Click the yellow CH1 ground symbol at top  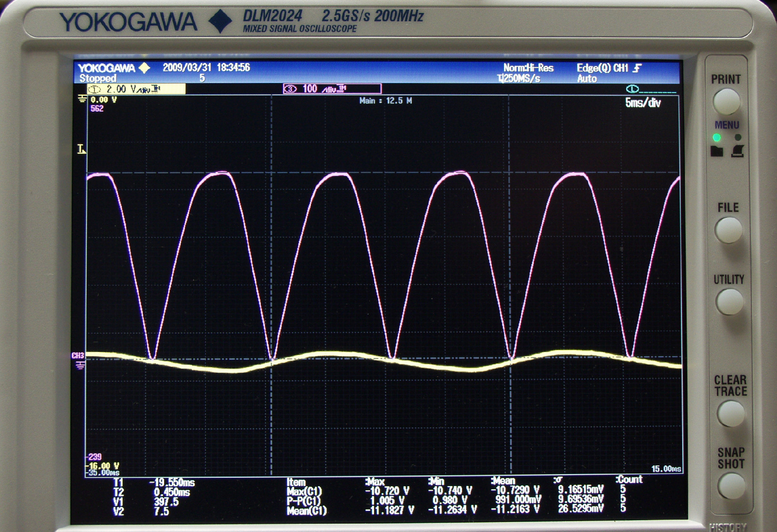click(x=82, y=99)
